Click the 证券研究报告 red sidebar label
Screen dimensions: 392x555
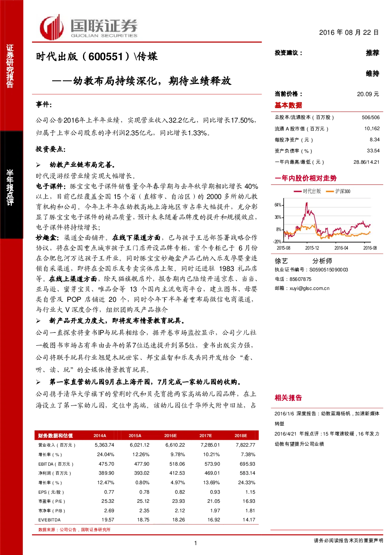(x=10, y=66)
